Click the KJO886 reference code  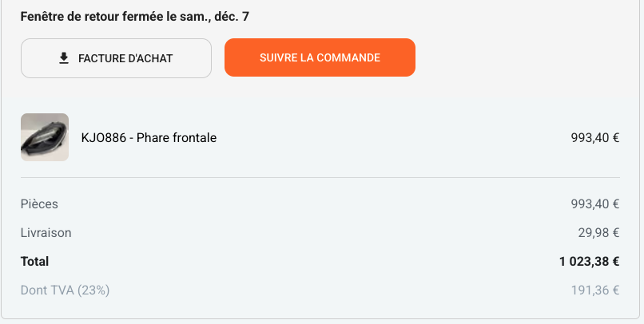tap(104, 138)
